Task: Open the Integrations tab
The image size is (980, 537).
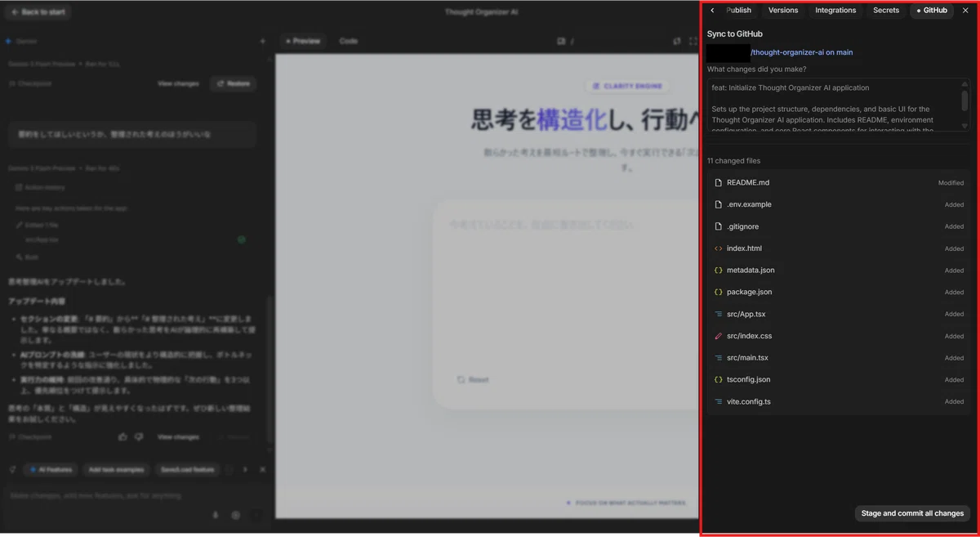Action: [835, 11]
